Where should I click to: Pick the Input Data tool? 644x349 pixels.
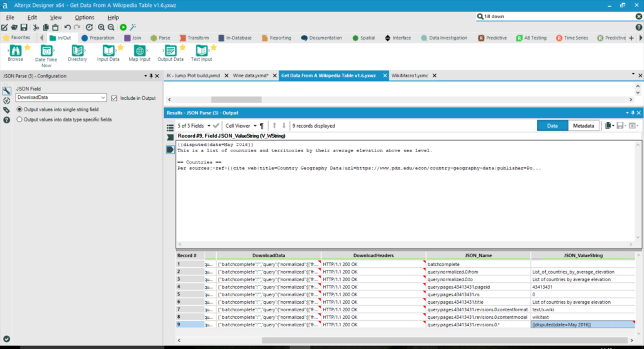click(108, 50)
